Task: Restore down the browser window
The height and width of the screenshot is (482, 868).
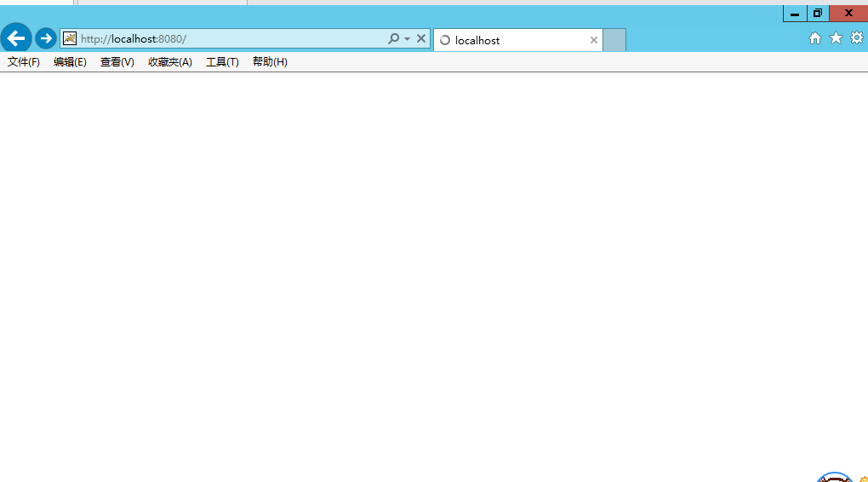Action: click(x=817, y=13)
